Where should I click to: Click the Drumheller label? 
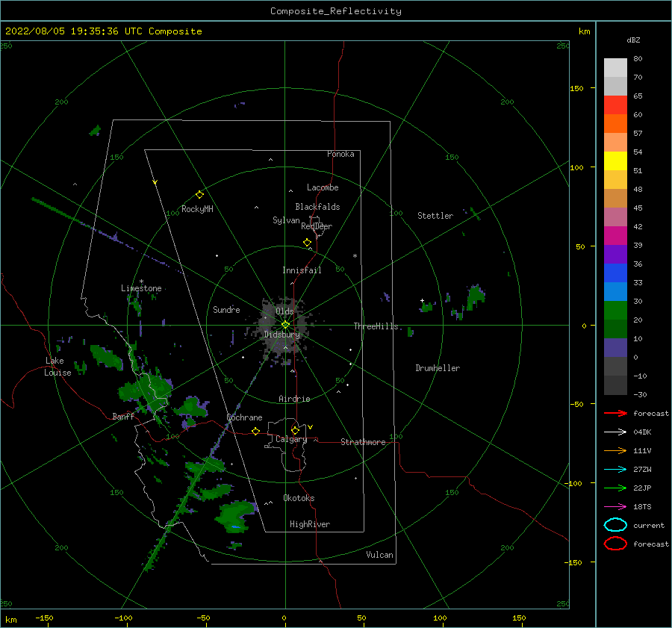[x=438, y=368]
